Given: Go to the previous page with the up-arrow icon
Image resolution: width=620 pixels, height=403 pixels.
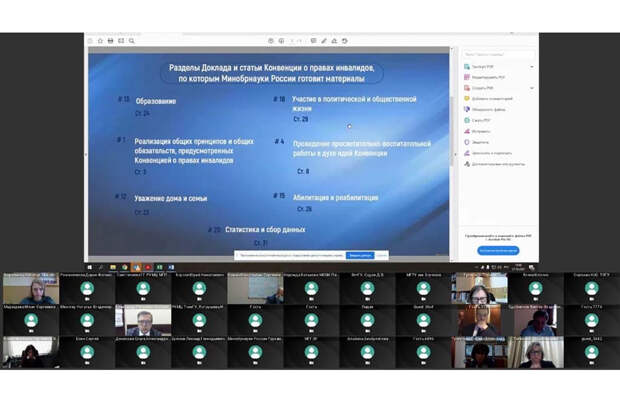Looking at the screenshot, I should [x=271, y=41].
